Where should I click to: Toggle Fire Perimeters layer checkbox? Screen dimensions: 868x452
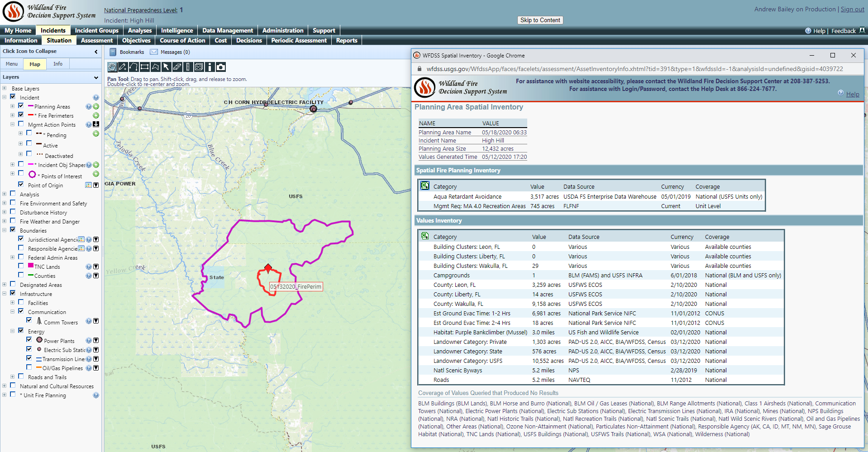(21, 114)
